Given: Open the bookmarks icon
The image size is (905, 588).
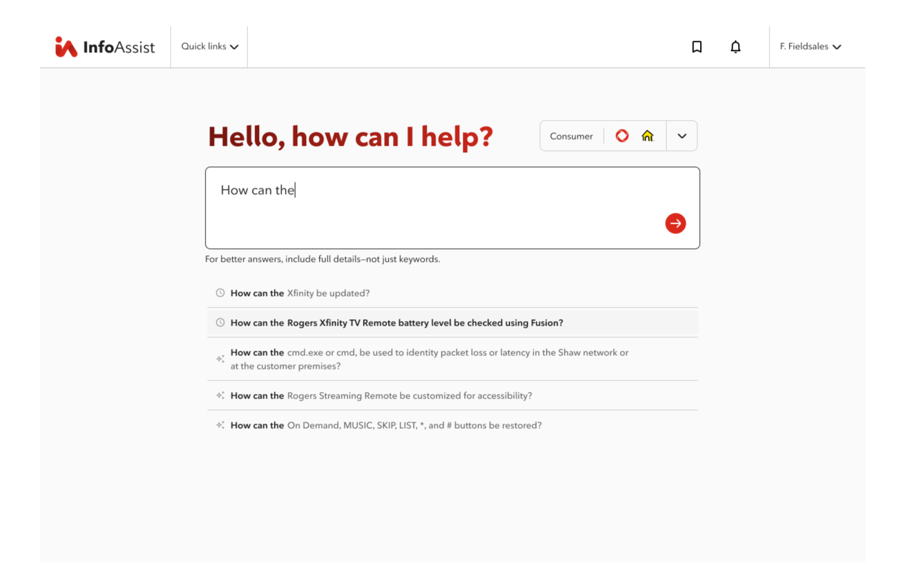Looking at the screenshot, I should (697, 46).
